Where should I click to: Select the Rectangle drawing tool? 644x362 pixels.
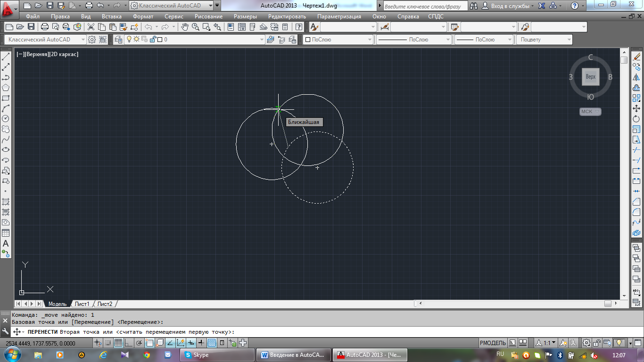tap(6, 98)
